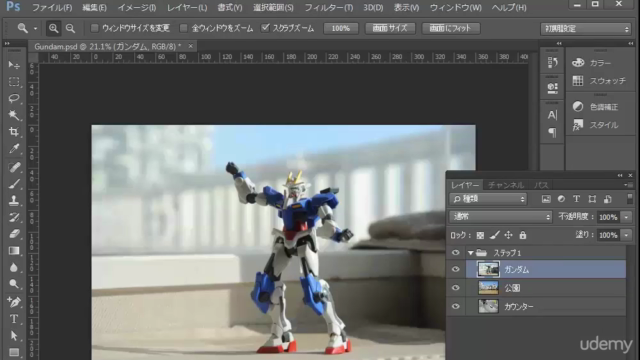Open the ファイル(F) menu
Image resolution: width=640 pixels, height=360 pixels.
[52, 8]
